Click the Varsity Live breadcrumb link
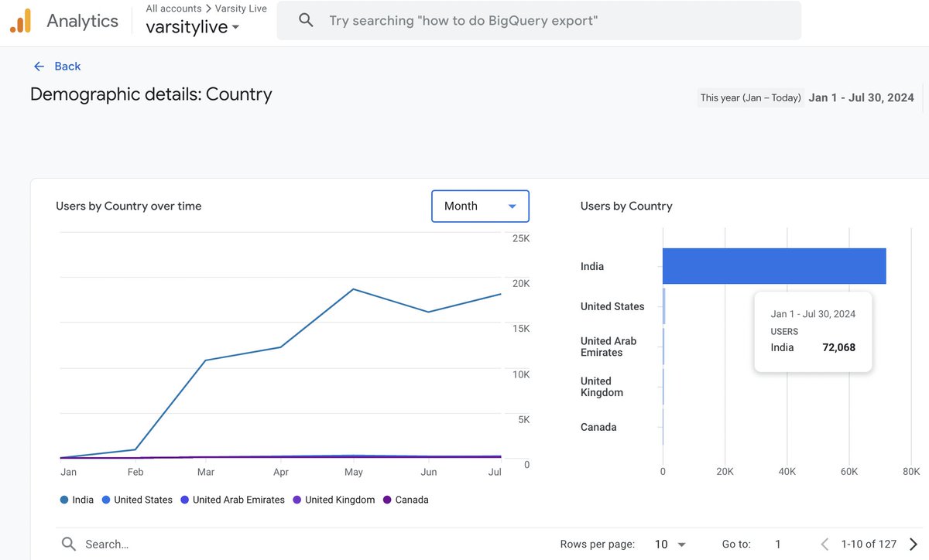The image size is (929, 560). click(x=241, y=9)
